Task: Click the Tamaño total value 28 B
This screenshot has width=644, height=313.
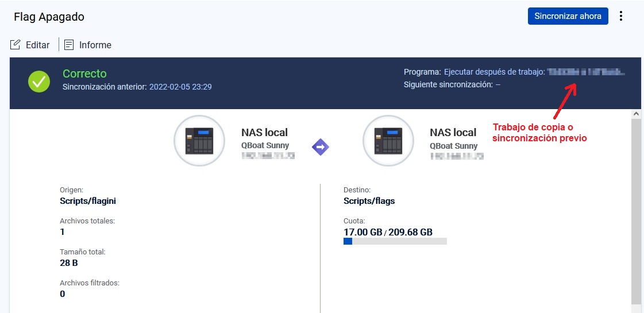Action: point(68,263)
